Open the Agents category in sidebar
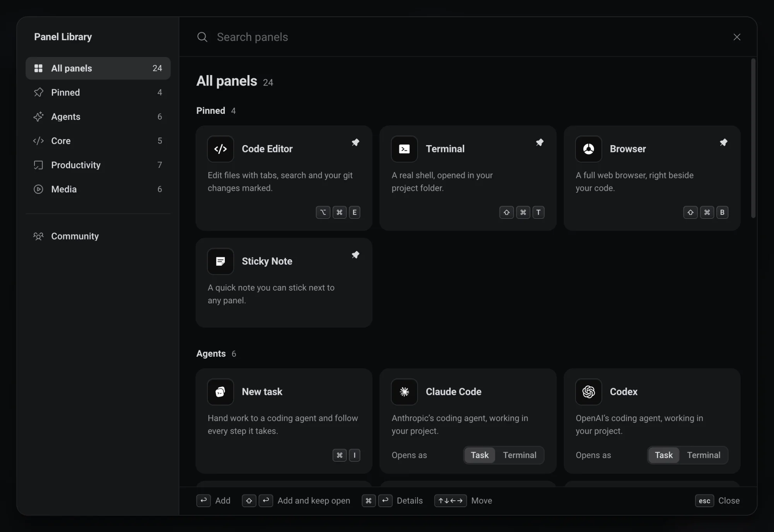 tap(98, 116)
